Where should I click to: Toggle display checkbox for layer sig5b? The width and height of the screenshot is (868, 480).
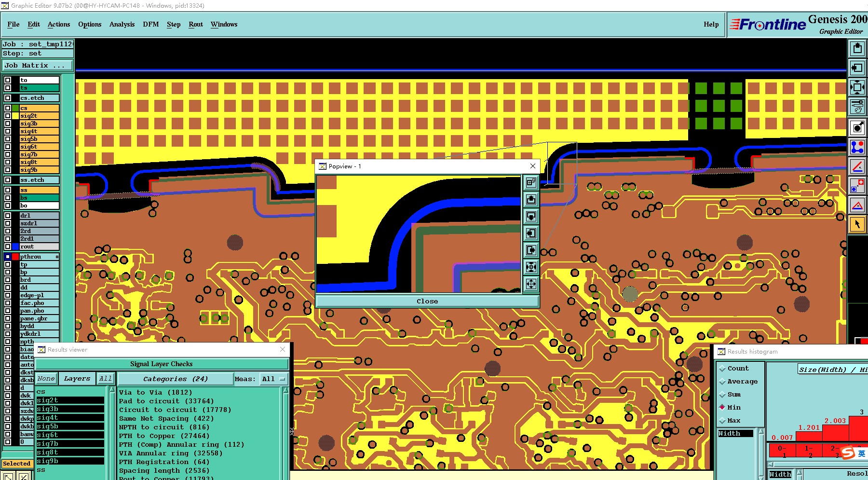(x=8, y=139)
